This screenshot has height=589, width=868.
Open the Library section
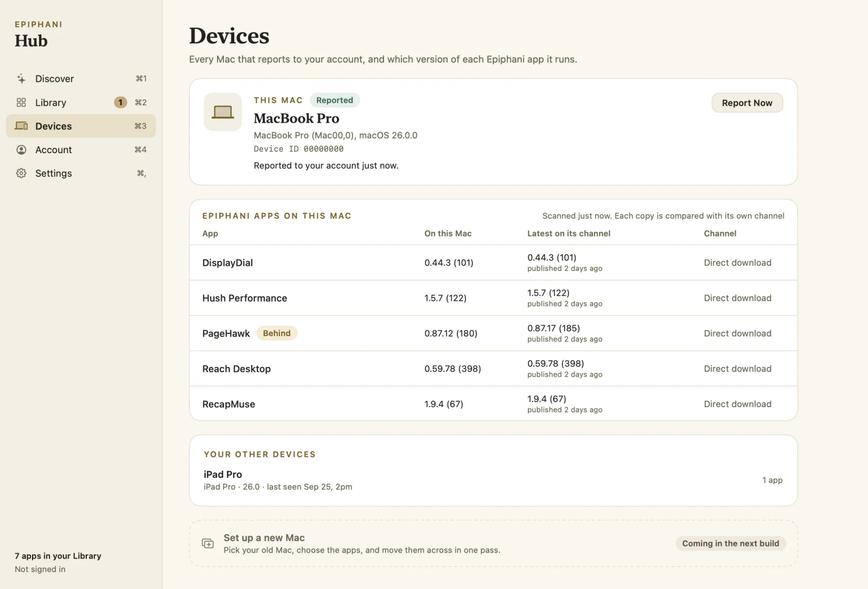(x=81, y=103)
